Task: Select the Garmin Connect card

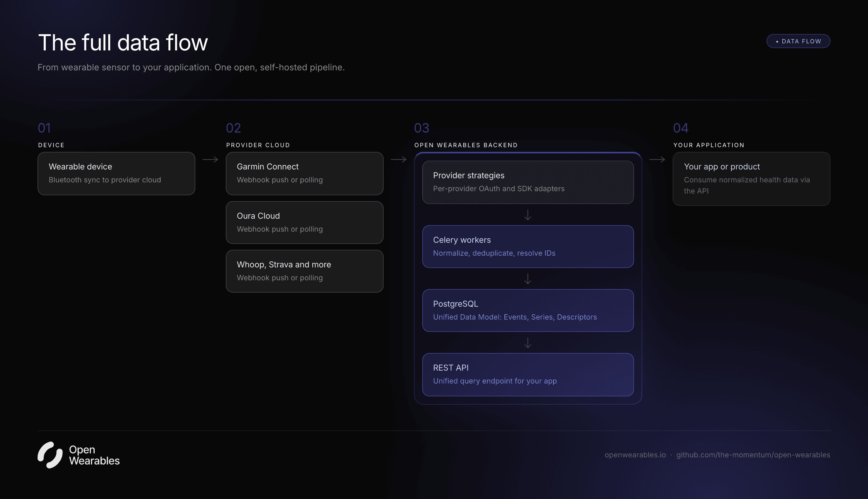Action: [305, 173]
